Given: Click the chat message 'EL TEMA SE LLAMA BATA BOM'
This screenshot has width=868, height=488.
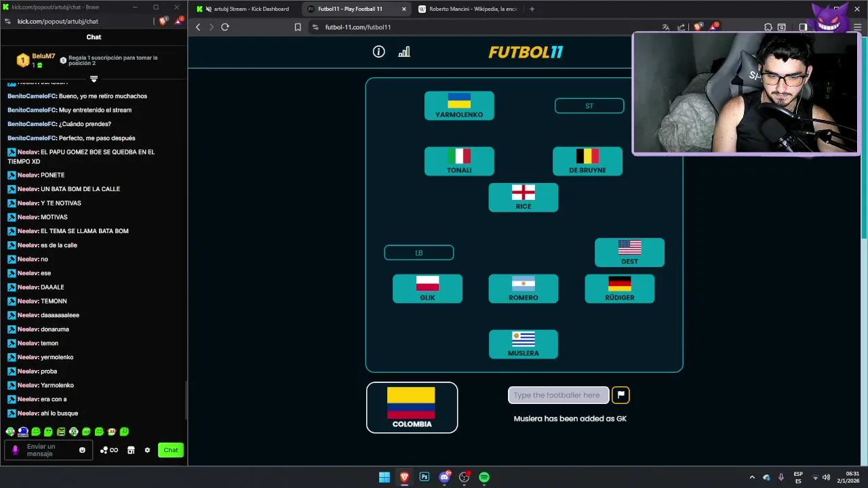Looking at the screenshot, I should pos(85,231).
